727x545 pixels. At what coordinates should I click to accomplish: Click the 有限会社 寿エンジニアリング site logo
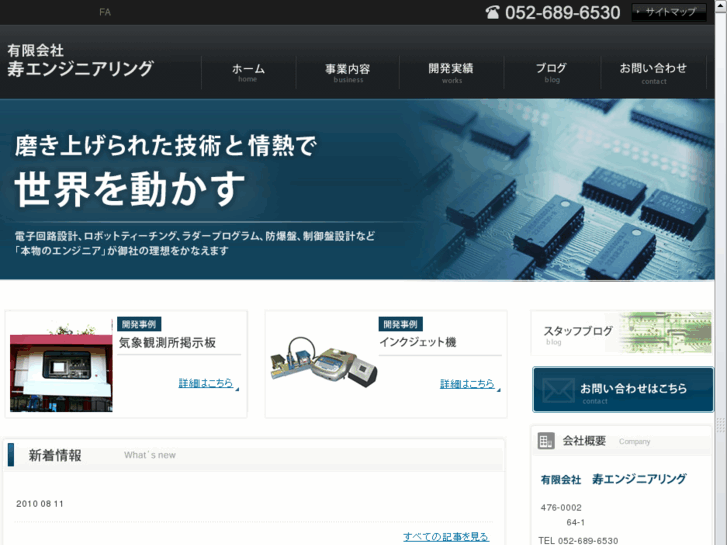tap(80, 61)
